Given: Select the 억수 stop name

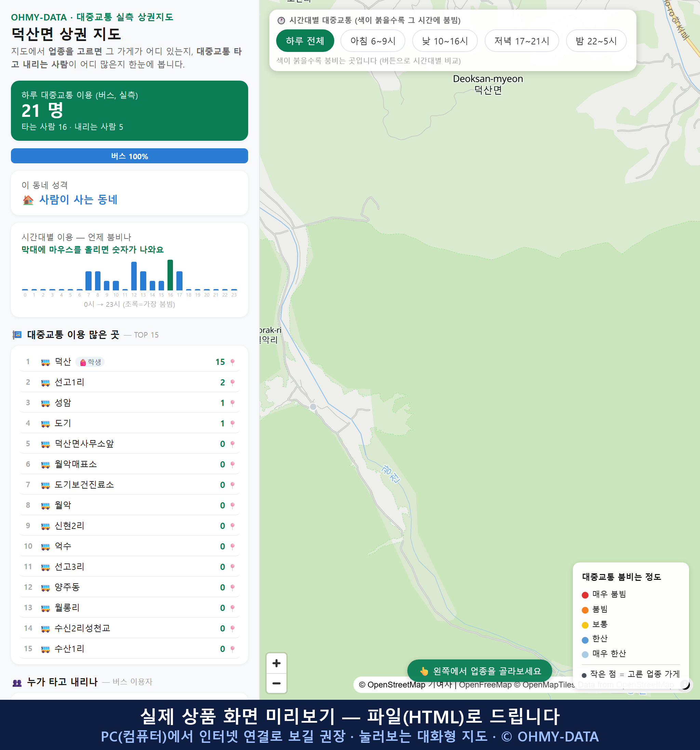Looking at the screenshot, I should (x=63, y=546).
